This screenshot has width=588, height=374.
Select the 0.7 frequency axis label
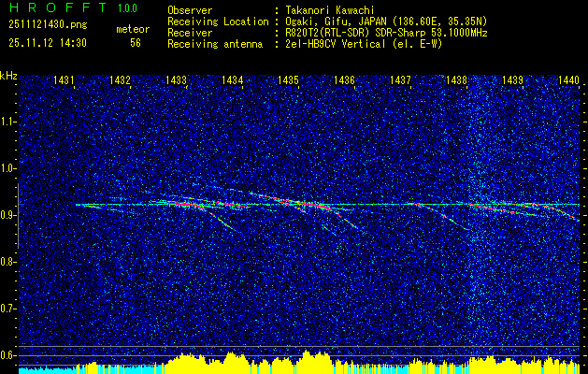(7, 309)
